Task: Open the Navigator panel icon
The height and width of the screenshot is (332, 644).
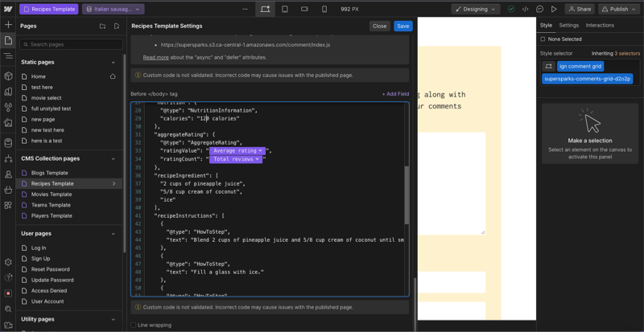Action: click(8, 55)
